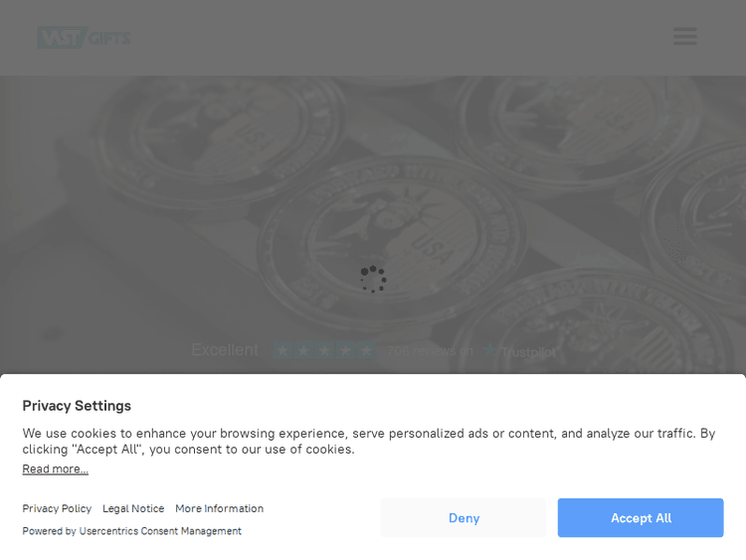Select the third Trustpilot rating star

(x=324, y=351)
